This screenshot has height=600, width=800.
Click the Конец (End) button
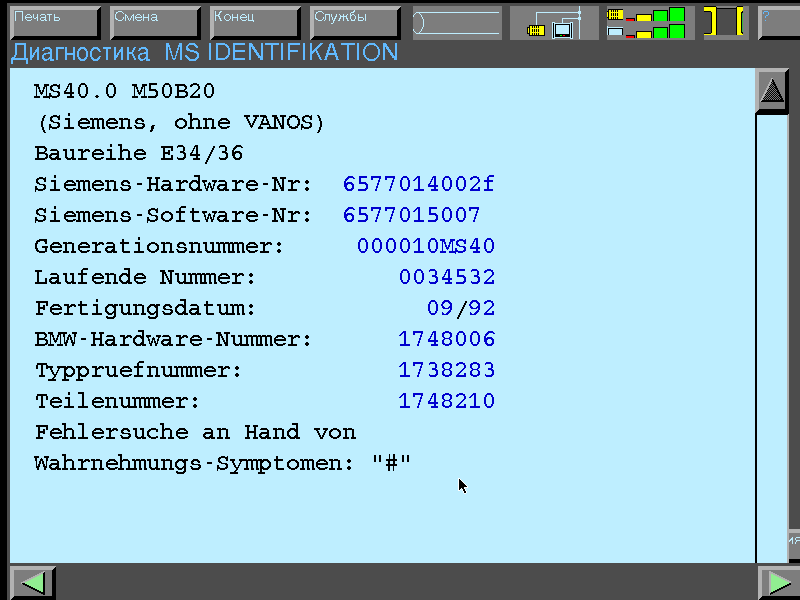point(255,22)
